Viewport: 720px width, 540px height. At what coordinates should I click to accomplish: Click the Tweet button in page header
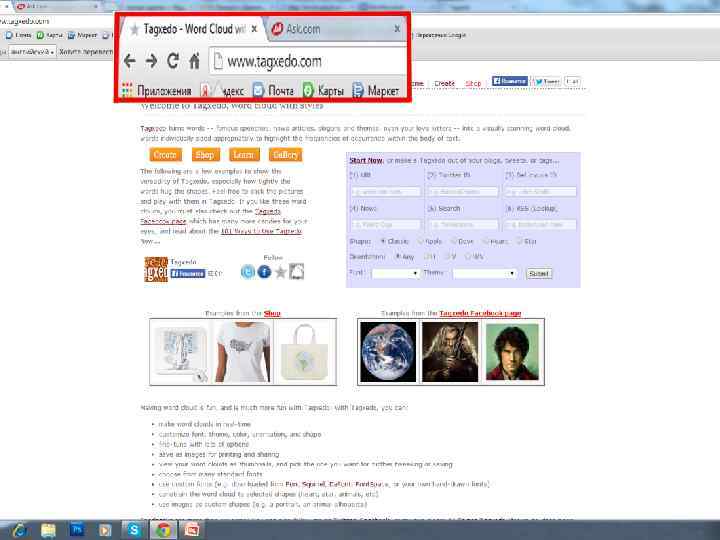click(547, 82)
